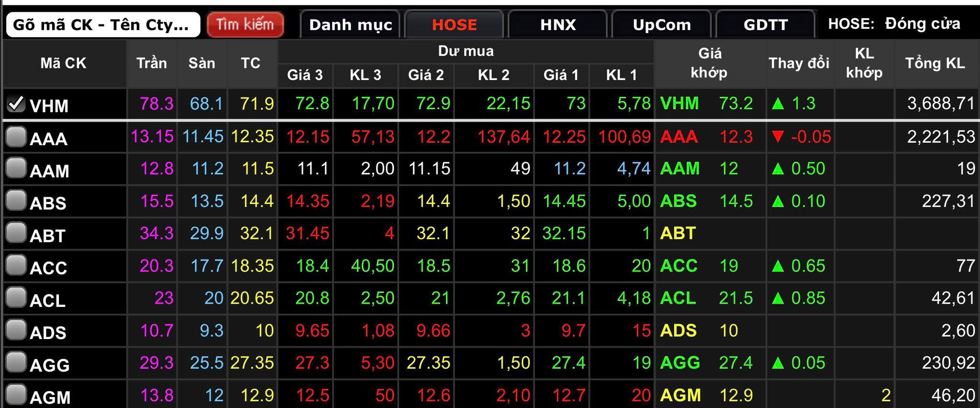Image resolution: width=980 pixels, height=408 pixels.
Task: Click the Dư mua header
Action: point(466,51)
